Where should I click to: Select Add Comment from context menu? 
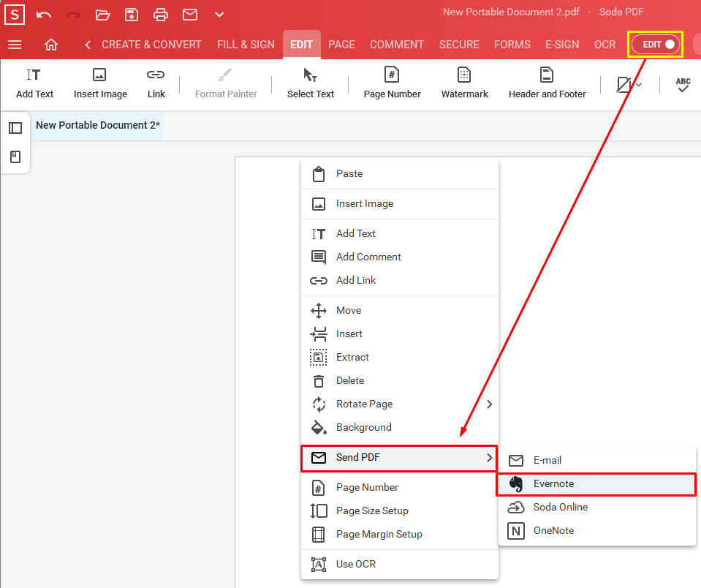click(400, 257)
